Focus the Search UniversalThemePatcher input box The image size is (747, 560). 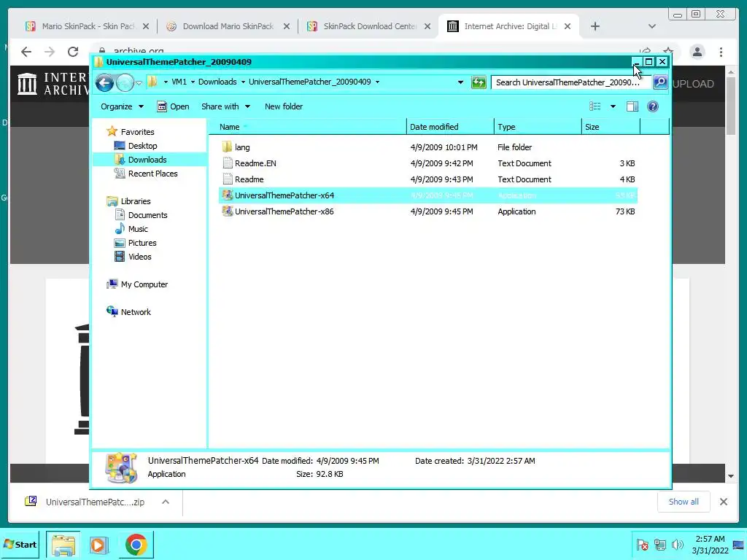[x=572, y=82]
